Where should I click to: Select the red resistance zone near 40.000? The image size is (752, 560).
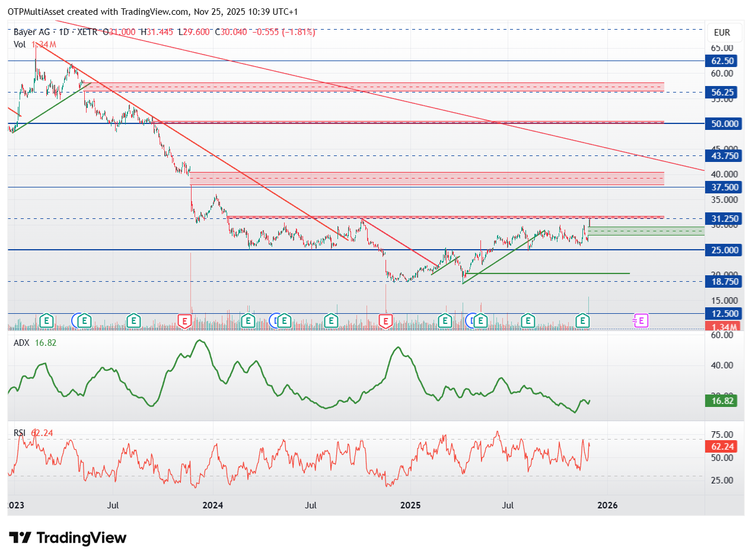tap(427, 178)
